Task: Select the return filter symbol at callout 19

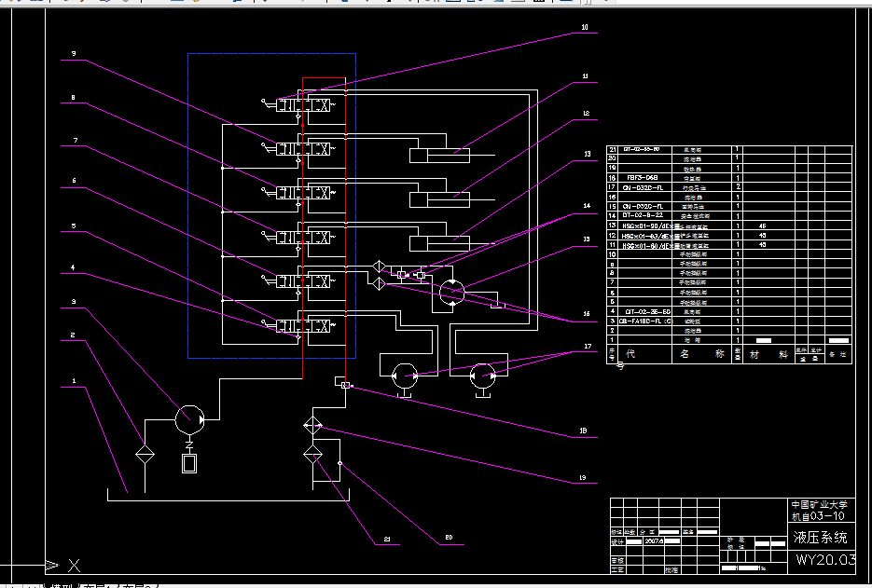Action: point(313,426)
